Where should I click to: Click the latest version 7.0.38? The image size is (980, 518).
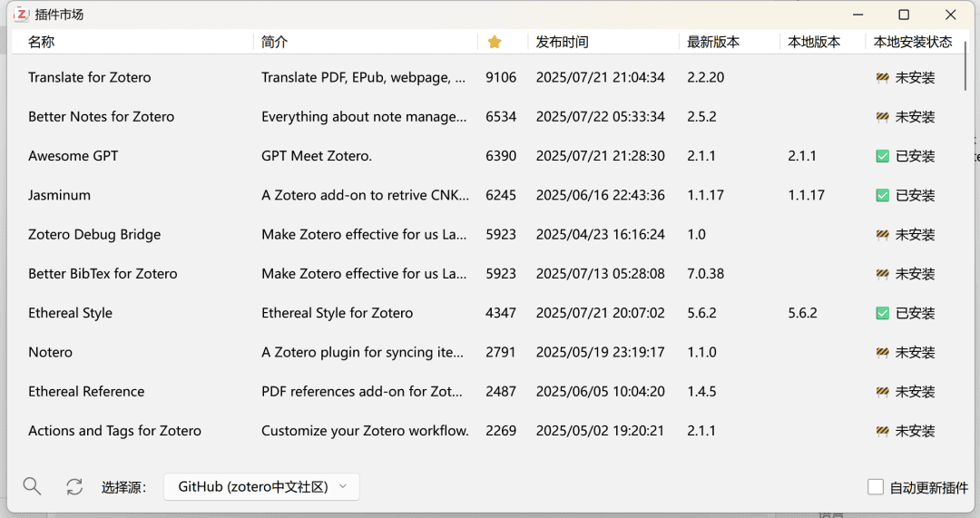click(x=706, y=274)
